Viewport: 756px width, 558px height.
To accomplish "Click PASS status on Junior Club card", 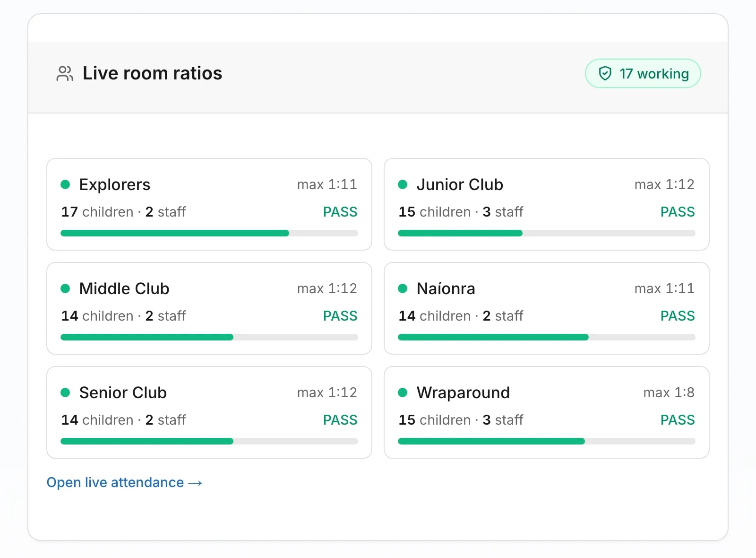I will 678,212.
